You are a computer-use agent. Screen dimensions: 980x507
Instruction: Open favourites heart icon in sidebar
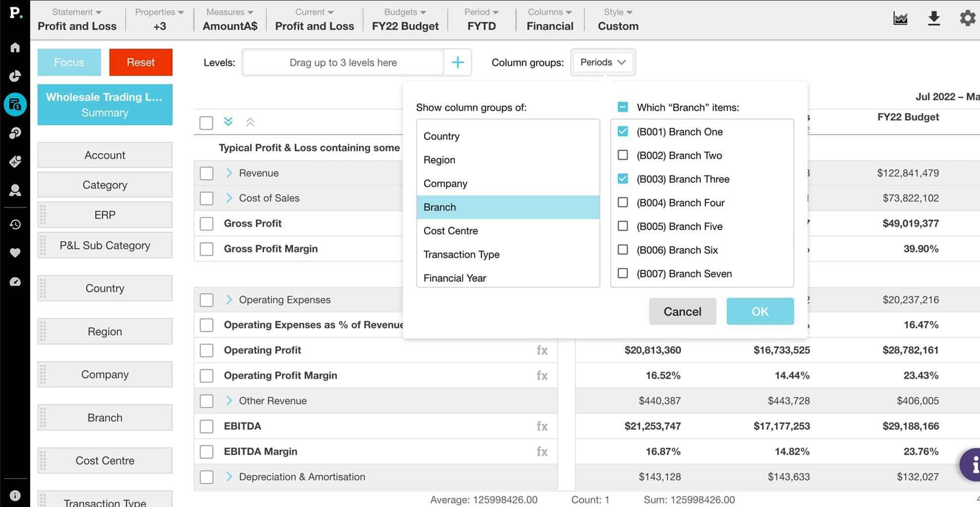point(15,253)
